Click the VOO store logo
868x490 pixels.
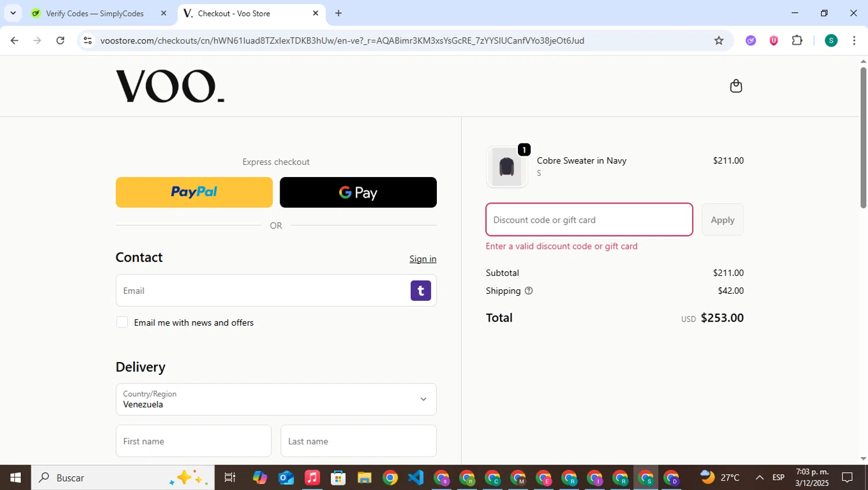(170, 86)
